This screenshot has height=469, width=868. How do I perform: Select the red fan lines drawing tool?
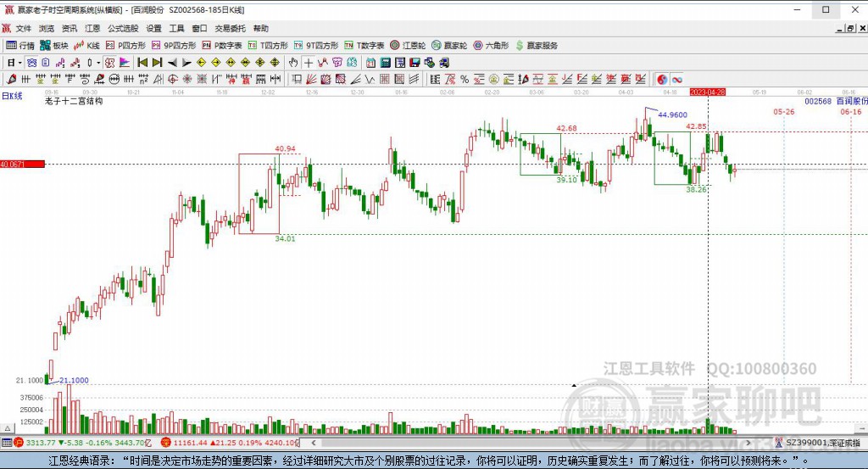point(312,79)
